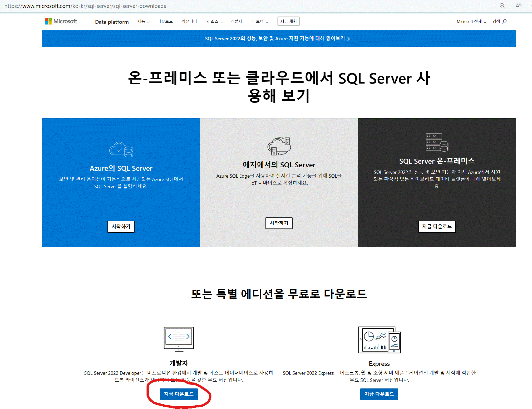The height and width of the screenshot is (409, 532).
Task: Click the SQL Server 2022 blue banner link
Action: click(277, 38)
